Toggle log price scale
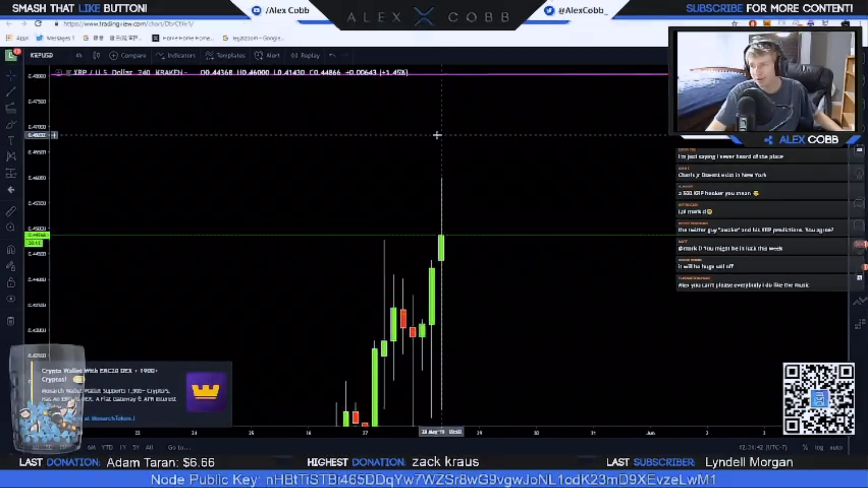Screen dimensions: 868x488 [x=819, y=447]
